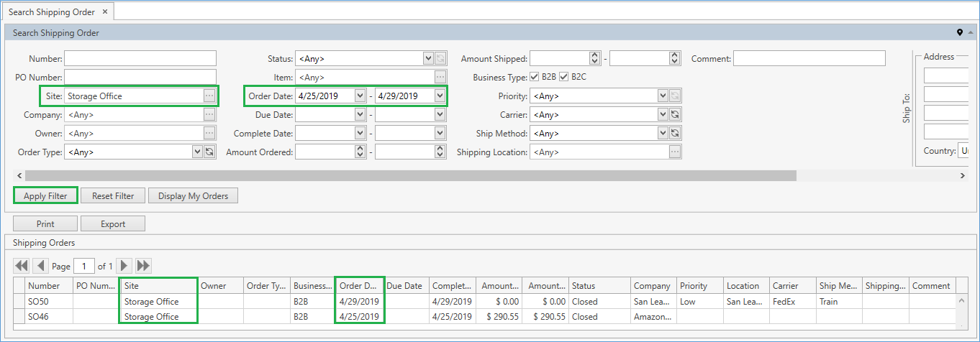Click the Apply Filter button
This screenshot has height=342, width=980.
[45, 196]
